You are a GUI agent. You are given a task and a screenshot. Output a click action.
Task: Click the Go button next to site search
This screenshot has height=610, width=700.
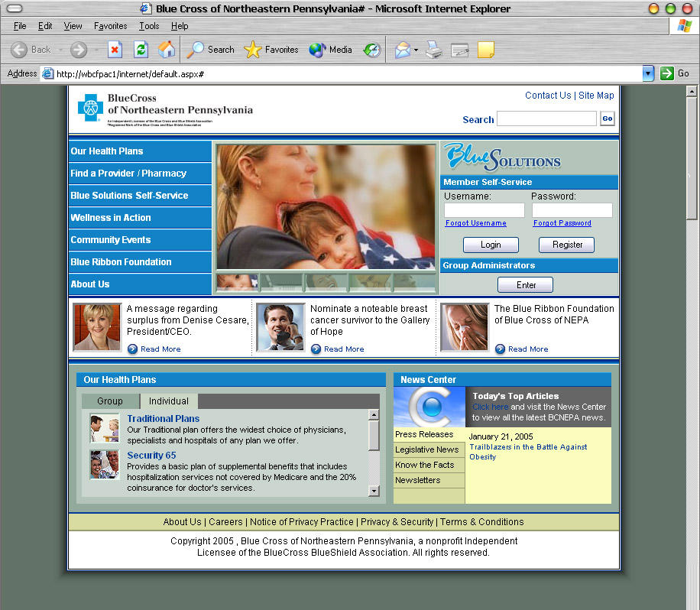(607, 118)
